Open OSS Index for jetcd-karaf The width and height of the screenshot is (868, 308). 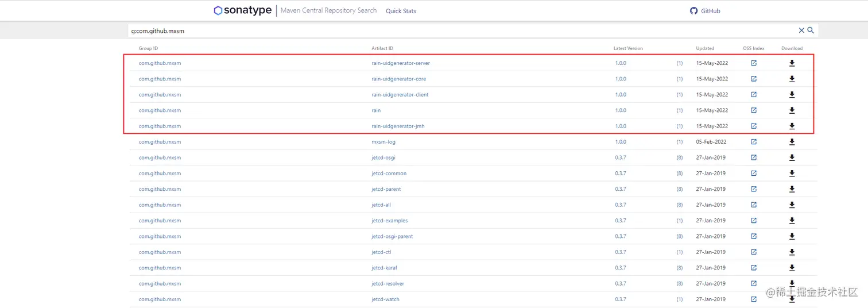[x=754, y=268]
